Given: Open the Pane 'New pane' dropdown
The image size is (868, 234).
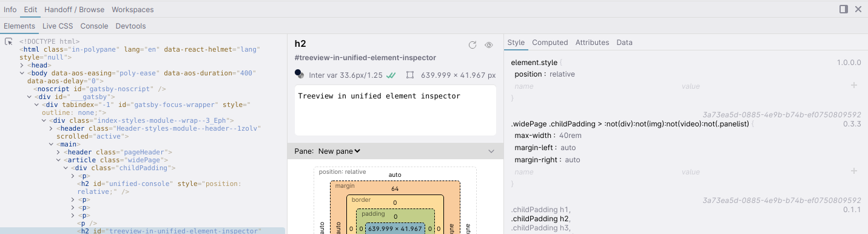Looking at the screenshot, I should pos(340,151).
